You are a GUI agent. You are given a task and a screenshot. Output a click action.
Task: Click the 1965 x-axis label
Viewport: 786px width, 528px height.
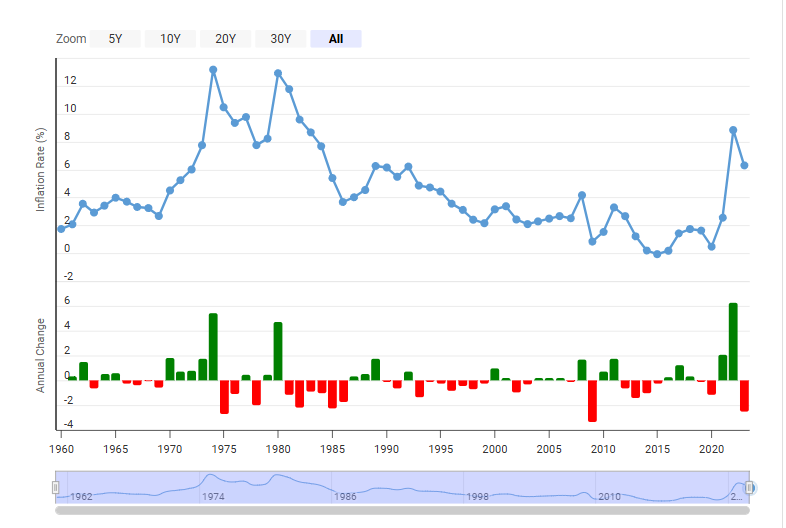(x=115, y=449)
